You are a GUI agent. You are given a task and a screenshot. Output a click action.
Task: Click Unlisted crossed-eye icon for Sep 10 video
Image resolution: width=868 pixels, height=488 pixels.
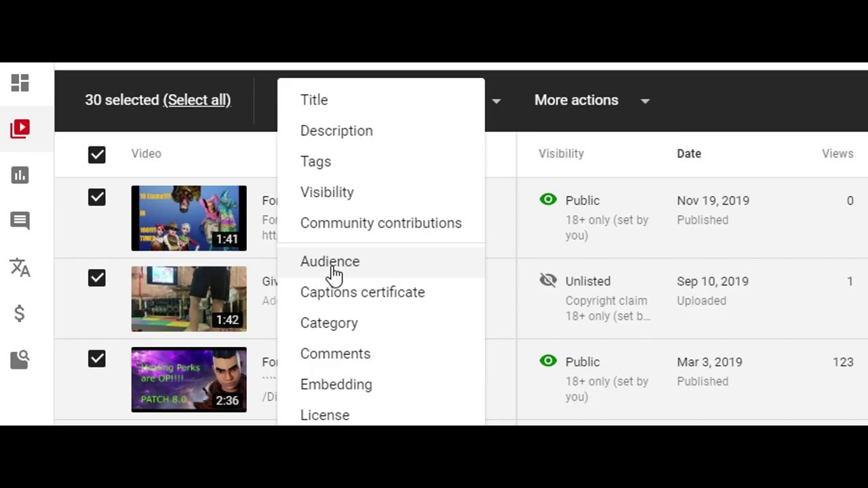click(x=548, y=280)
